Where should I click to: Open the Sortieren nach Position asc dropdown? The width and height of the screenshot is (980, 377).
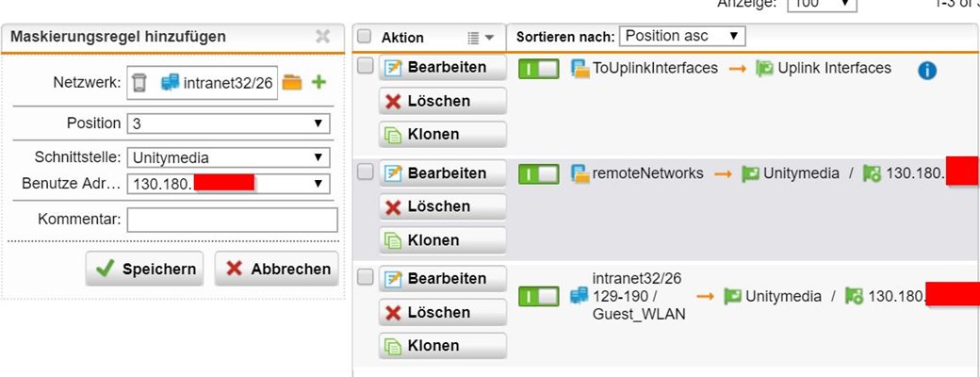pyautogui.click(x=682, y=36)
